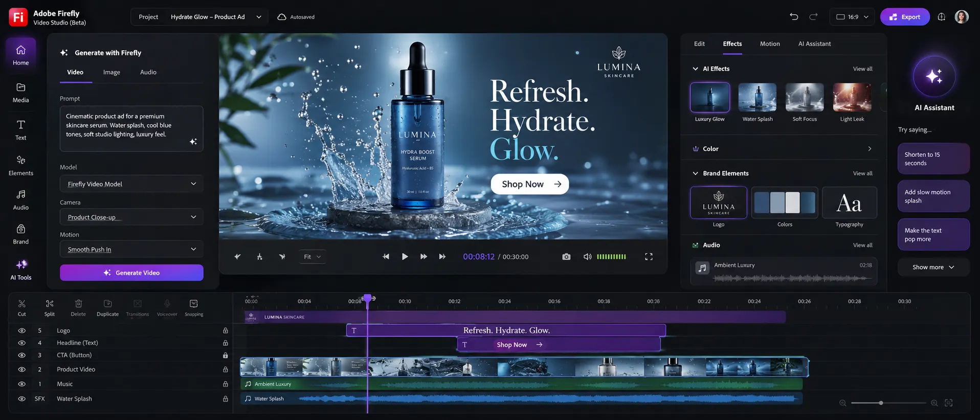The height and width of the screenshot is (420, 980).
Task: Switch to the Image generation tab
Action: (x=112, y=72)
